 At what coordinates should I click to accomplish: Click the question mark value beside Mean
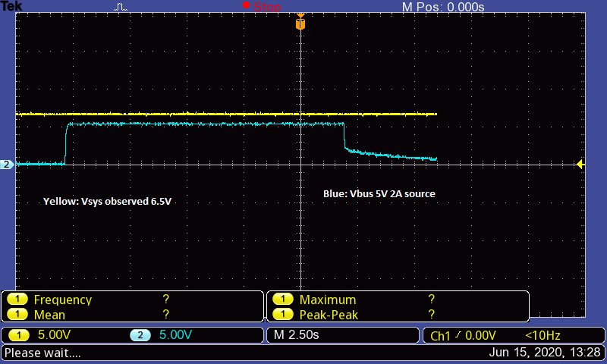(x=166, y=314)
